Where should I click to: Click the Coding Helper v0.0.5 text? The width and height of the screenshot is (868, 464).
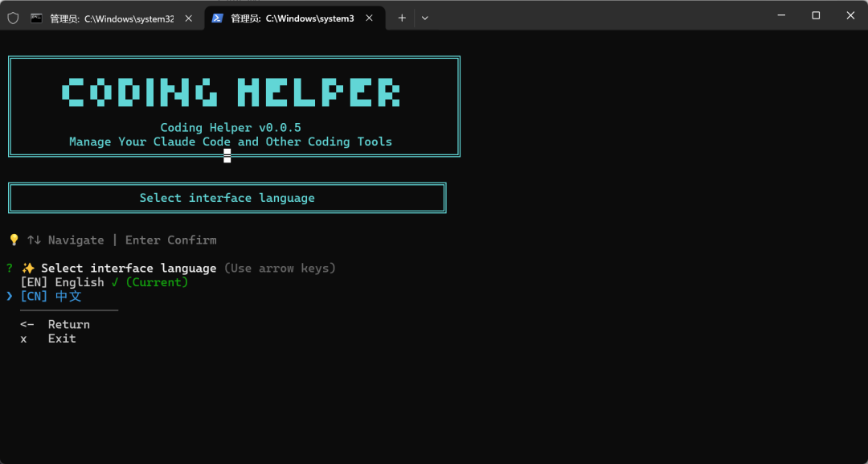click(231, 128)
